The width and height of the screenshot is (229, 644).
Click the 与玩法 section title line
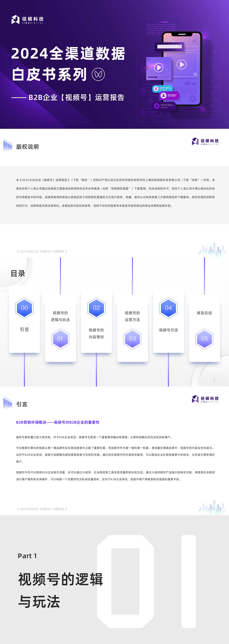39,602
